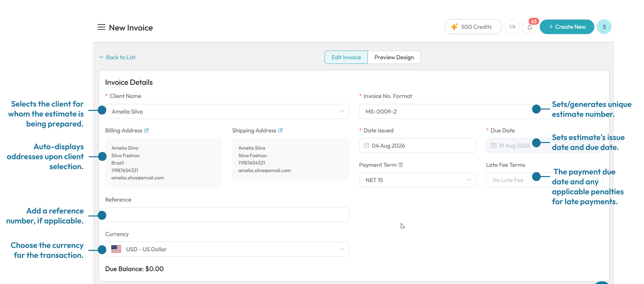Click the Reference input field
Viewport: 644px width, 284px height.
227,215
